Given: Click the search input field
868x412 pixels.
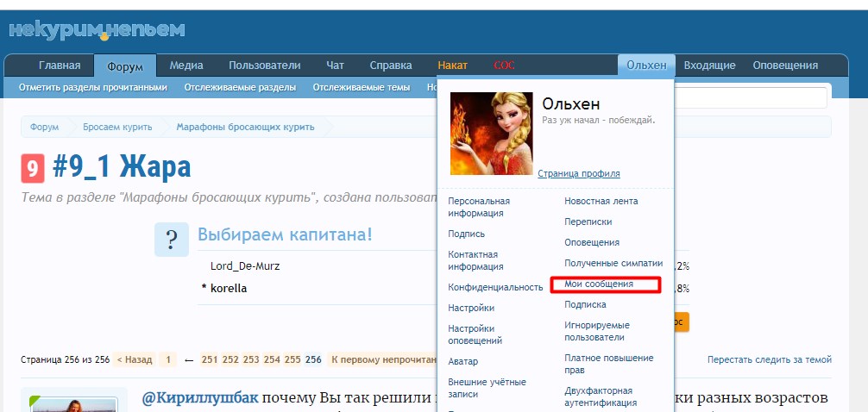Looking at the screenshot, I should click(751, 98).
